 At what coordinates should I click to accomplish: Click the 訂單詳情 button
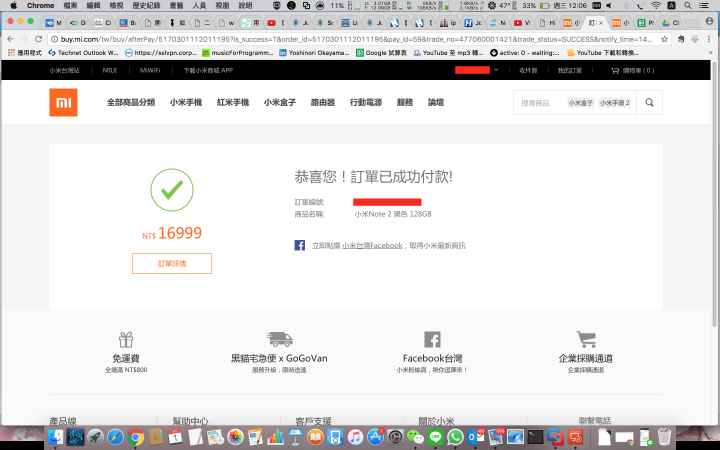click(172, 264)
